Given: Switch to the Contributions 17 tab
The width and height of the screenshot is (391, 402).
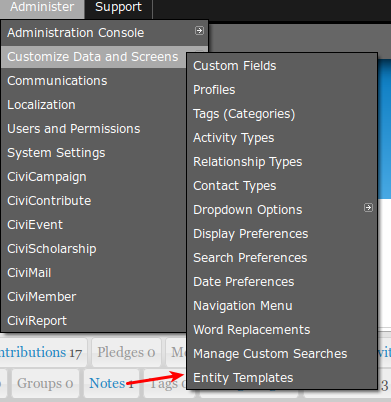Looking at the screenshot, I should point(43,352).
